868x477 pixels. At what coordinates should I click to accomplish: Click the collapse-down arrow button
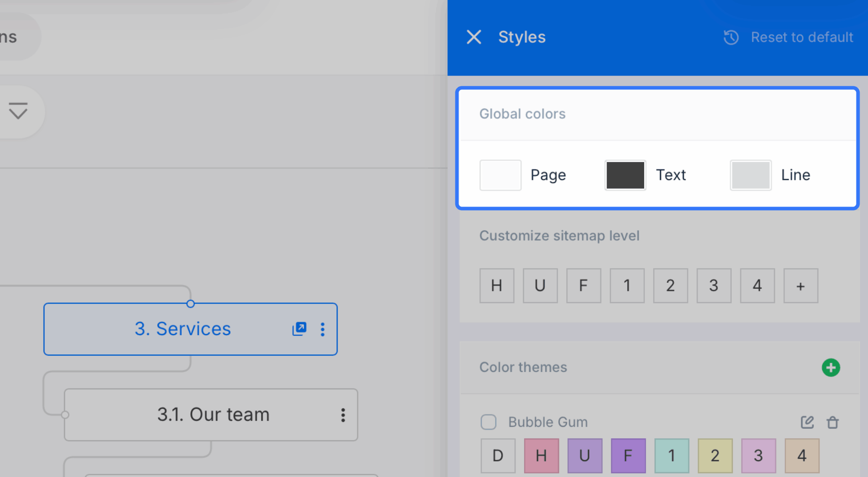pos(18,112)
